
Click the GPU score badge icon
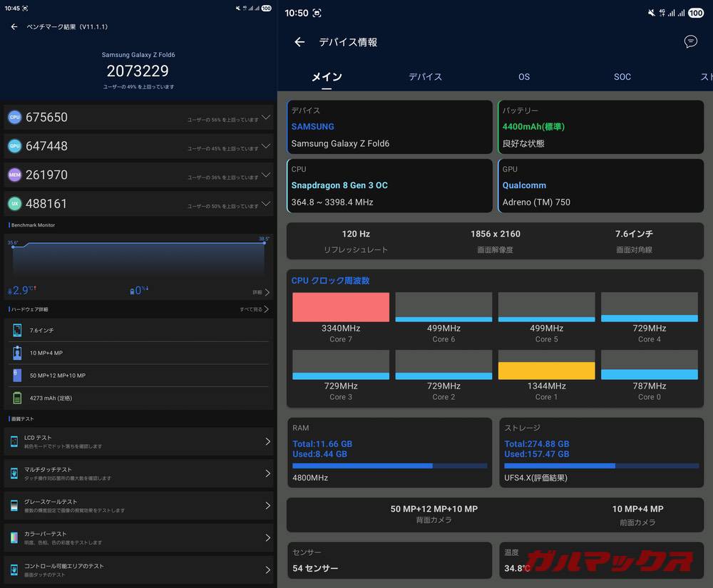point(15,146)
